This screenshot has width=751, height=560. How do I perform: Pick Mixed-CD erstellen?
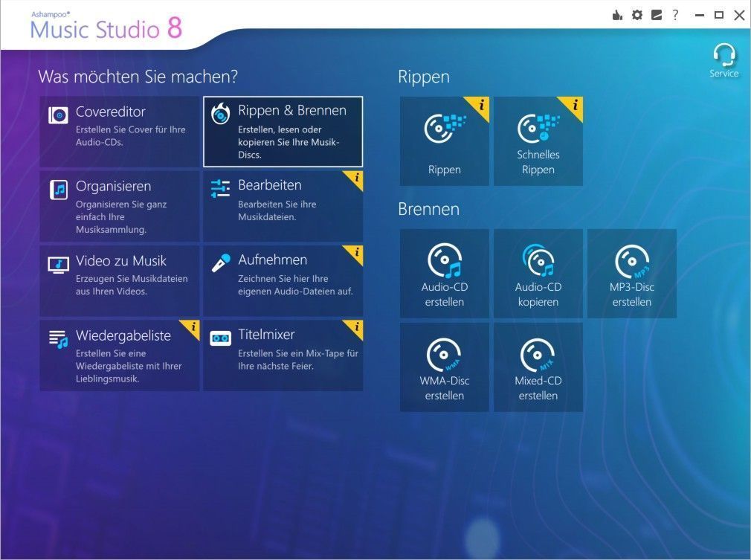(538, 367)
